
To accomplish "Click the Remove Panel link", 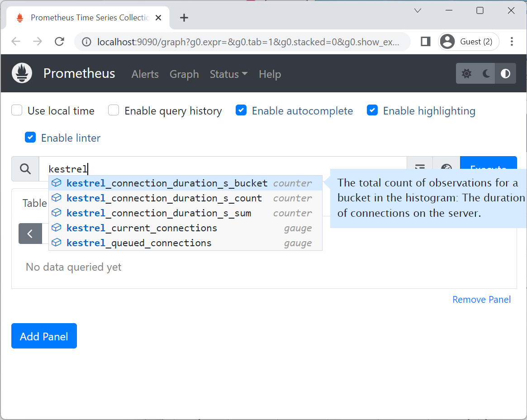I will [x=481, y=299].
